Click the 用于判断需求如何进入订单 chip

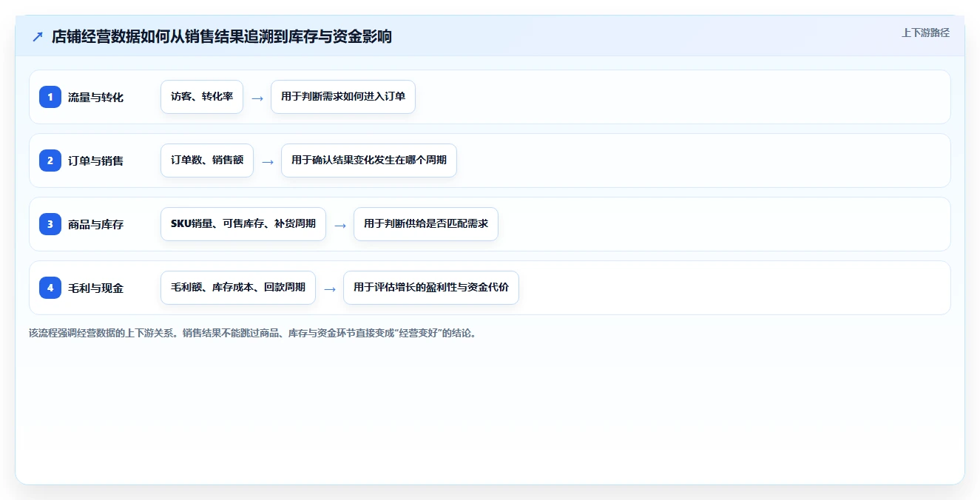343,97
